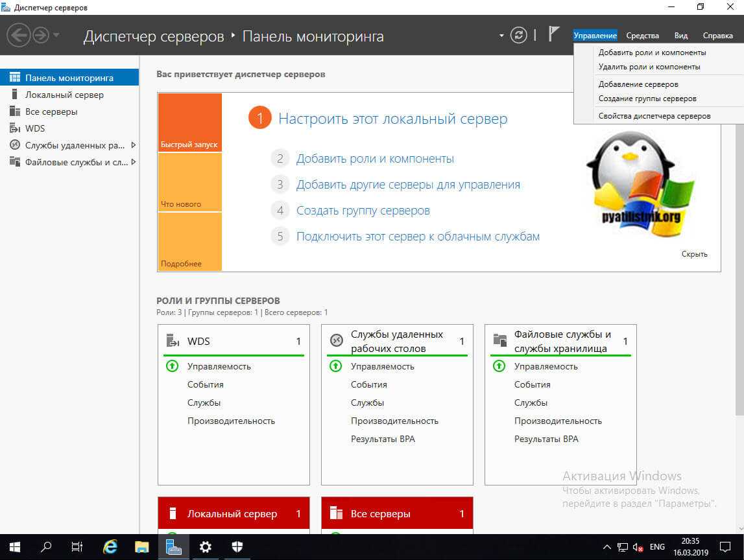
Task: Click the green Manageability status icon in the WDS tile
Action: (173, 366)
